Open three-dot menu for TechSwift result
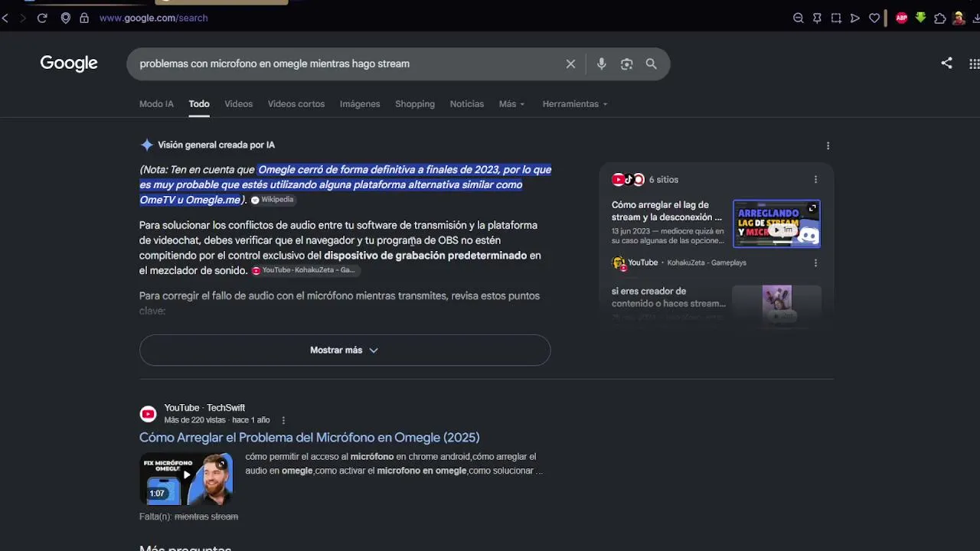This screenshot has width=980, height=551. pos(283,420)
